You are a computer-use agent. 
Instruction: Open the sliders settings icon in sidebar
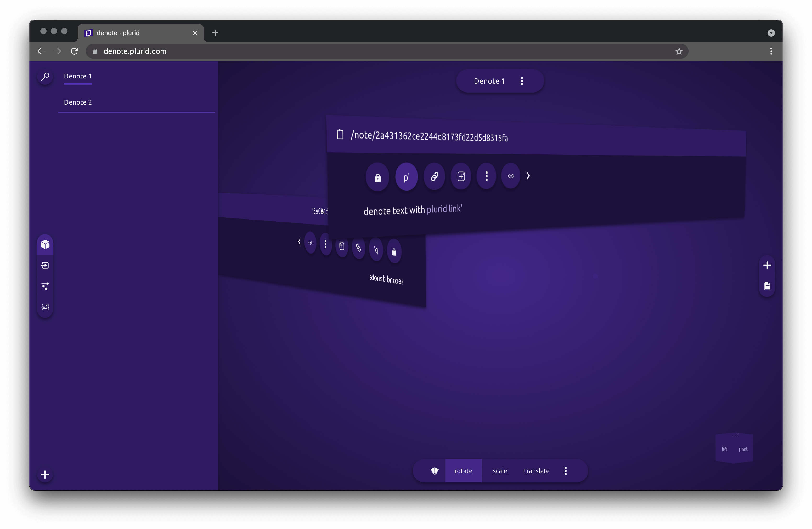(x=45, y=286)
